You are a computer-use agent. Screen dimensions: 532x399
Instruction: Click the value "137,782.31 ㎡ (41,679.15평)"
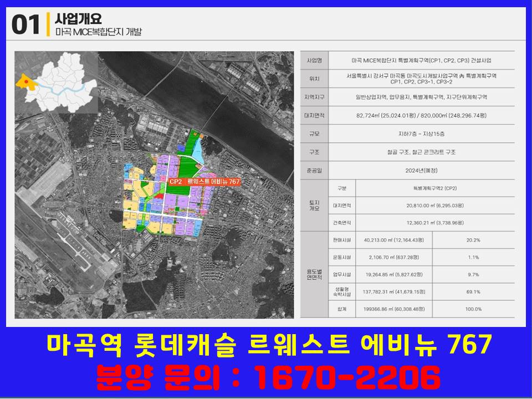coord(394,292)
